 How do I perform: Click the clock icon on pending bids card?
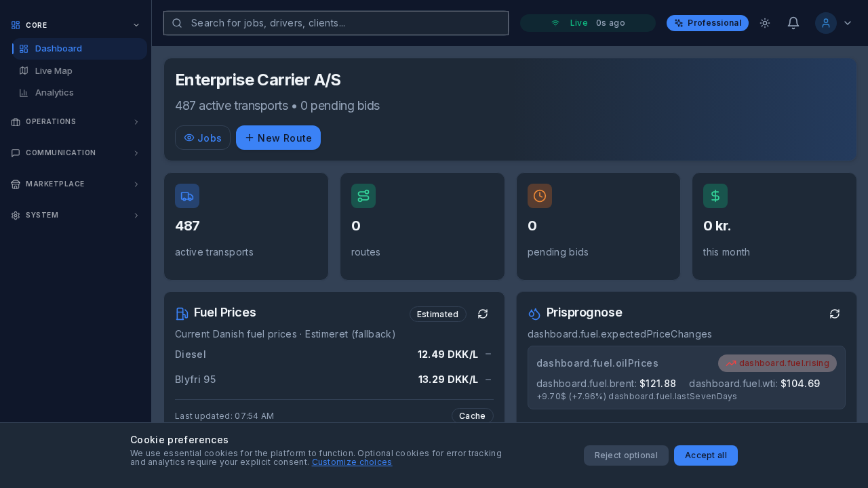click(540, 196)
